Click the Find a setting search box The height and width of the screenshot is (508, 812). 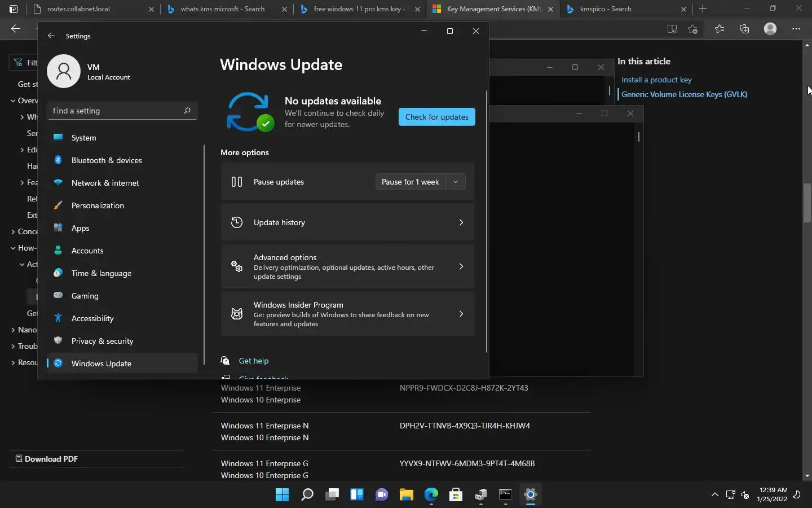(x=122, y=111)
